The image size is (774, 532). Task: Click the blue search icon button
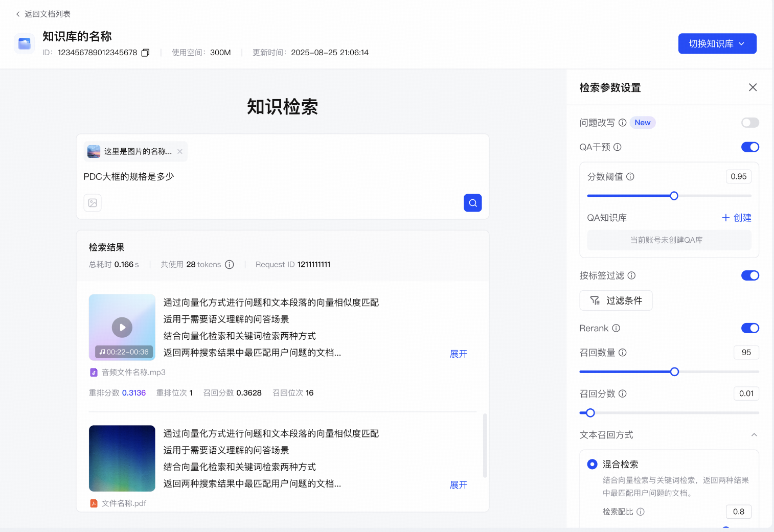coord(472,203)
